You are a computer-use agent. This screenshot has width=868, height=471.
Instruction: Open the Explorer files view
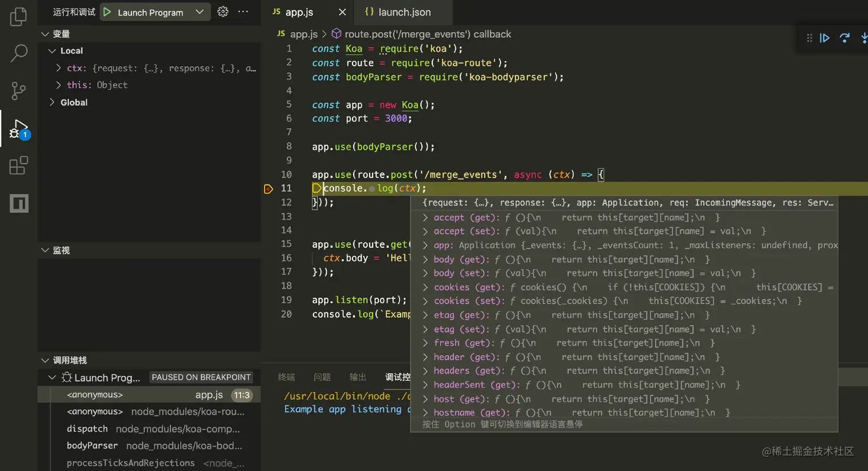(x=18, y=16)
